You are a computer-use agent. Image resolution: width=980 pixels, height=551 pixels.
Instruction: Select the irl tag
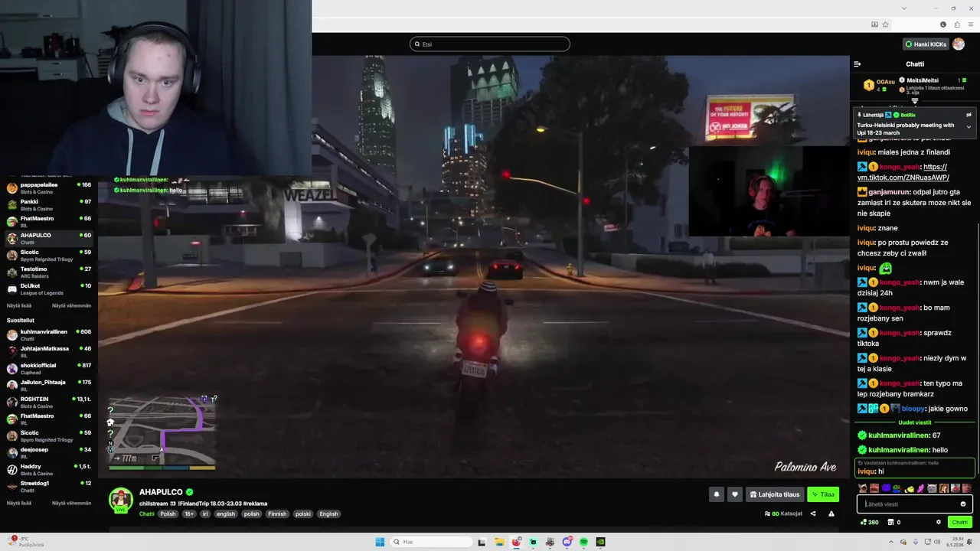pyautogui.click(x=205, y=514)
